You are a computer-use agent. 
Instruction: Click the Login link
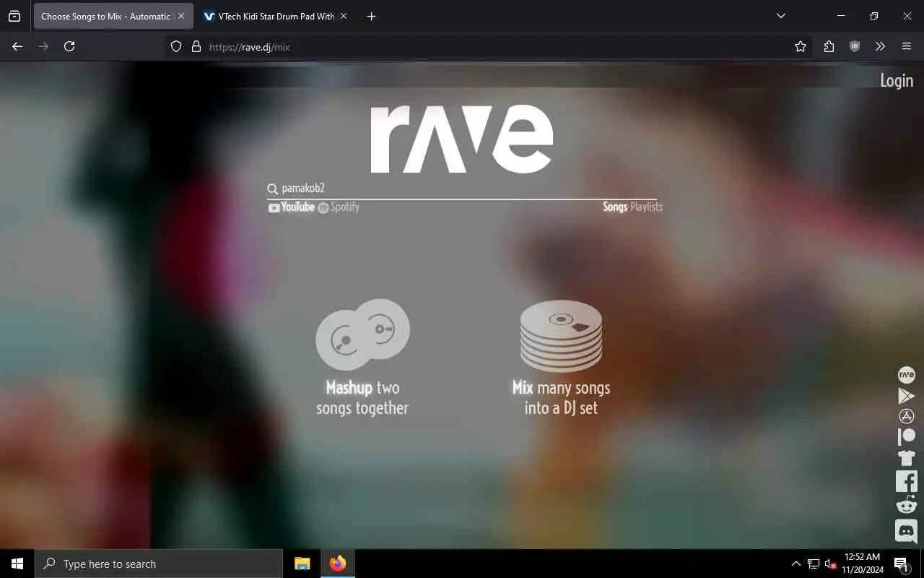pos(897,81)
